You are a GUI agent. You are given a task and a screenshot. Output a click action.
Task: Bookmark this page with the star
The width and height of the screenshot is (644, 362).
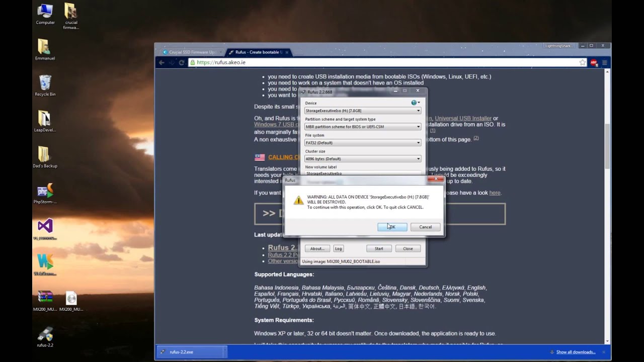[x=583, y=63]
